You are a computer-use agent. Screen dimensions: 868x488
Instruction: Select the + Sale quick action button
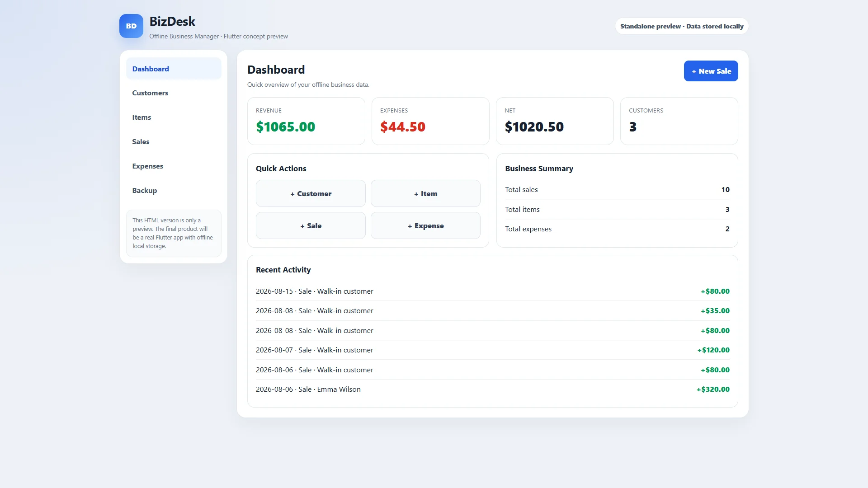[311, 225]
